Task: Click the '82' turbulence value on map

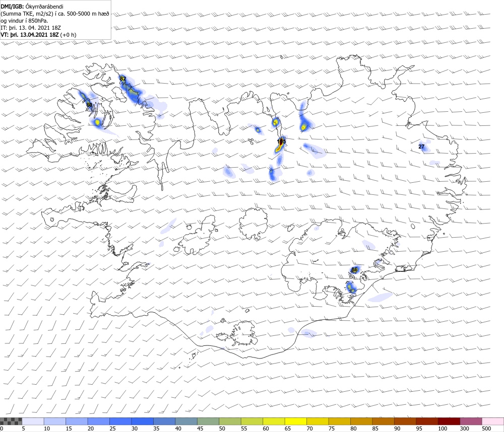Action: point(123,79)
